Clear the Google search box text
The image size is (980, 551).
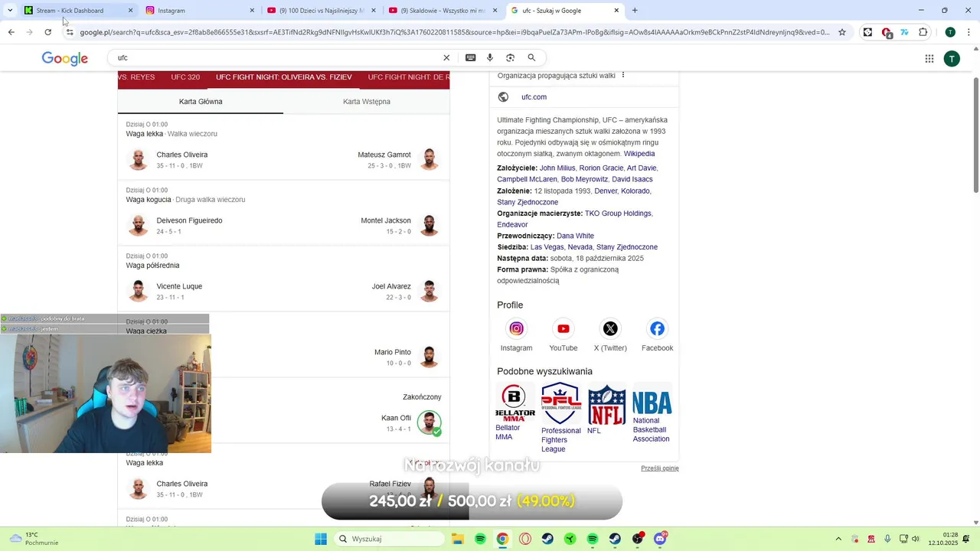tap(446, 57)
